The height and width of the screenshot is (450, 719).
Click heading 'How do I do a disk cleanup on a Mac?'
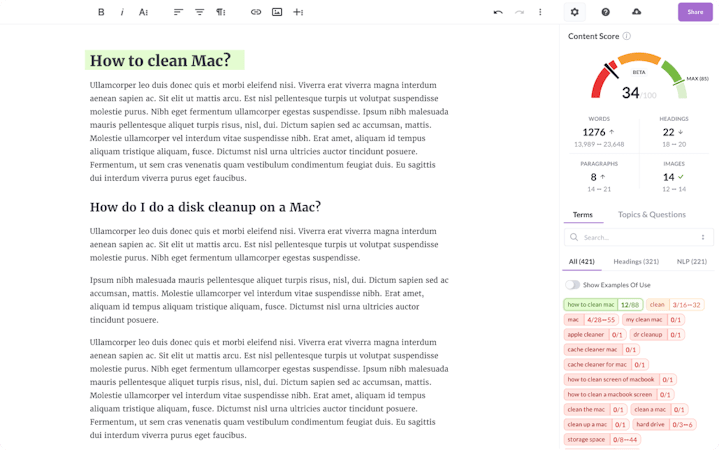click(x=205, y=207)
